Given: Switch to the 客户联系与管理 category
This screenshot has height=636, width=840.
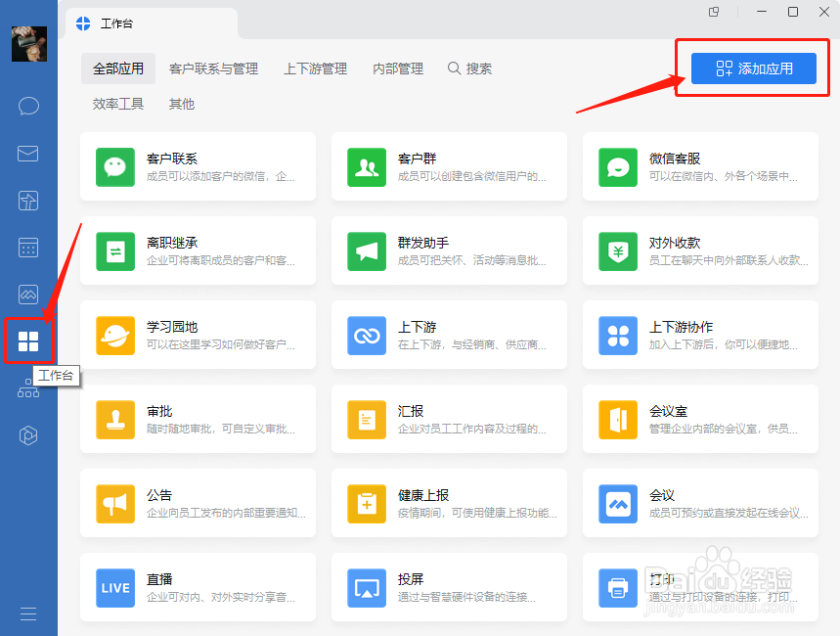Looking at the screenshot, I should (x=213, y=68).
